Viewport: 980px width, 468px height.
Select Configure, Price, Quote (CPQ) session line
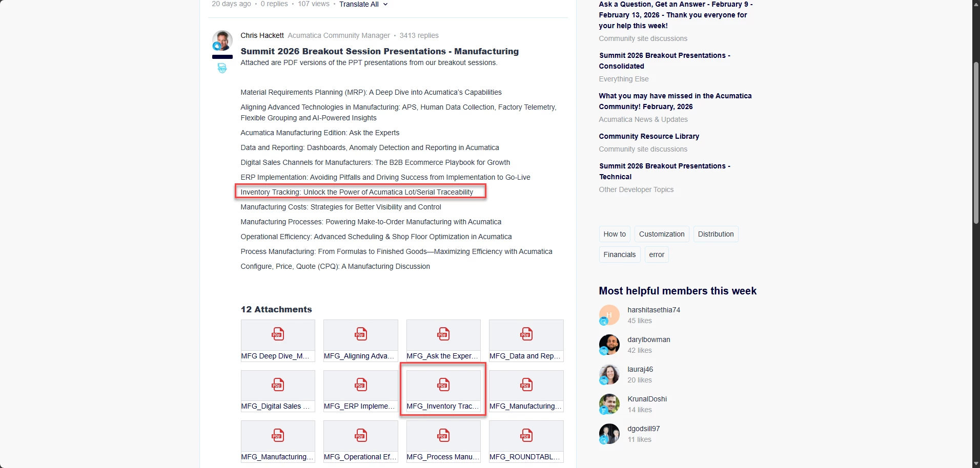click(335, 266)
